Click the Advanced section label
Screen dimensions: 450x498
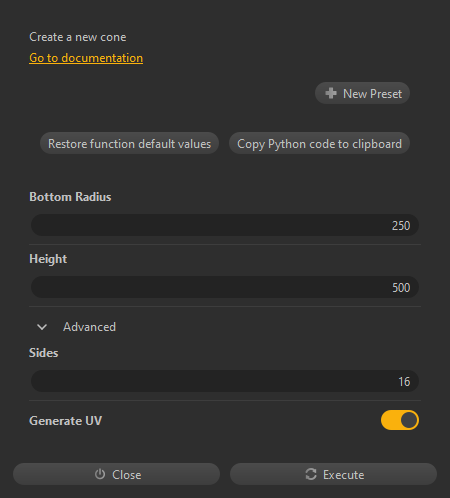(x=89, y=327)
